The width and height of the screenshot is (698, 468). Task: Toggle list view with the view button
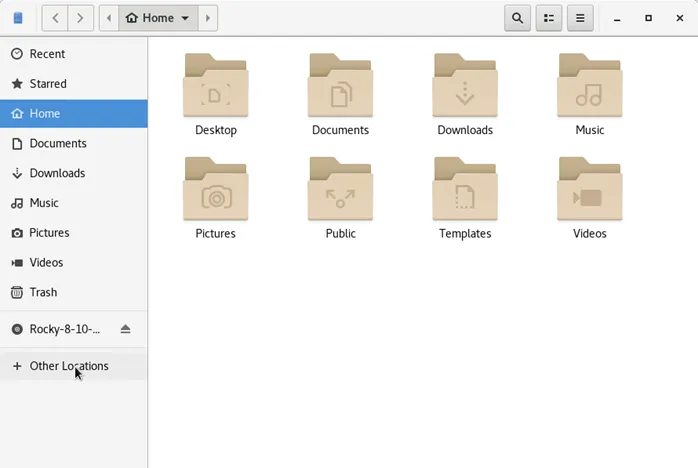[549, 18]
